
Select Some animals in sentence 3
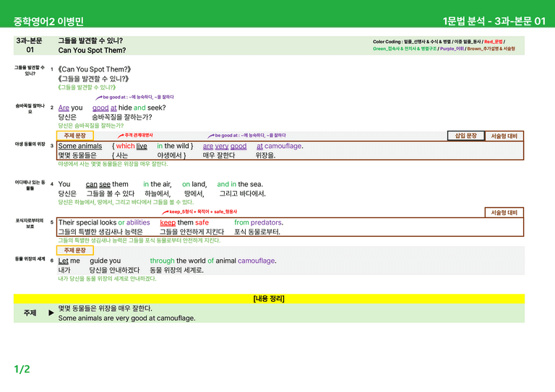(x=80, y=146)
